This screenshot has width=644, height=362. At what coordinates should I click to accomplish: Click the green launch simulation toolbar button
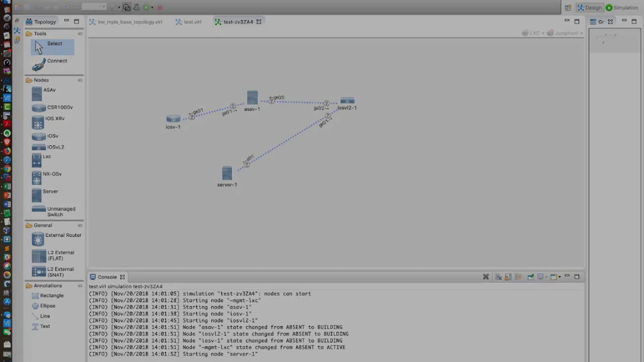146,7
